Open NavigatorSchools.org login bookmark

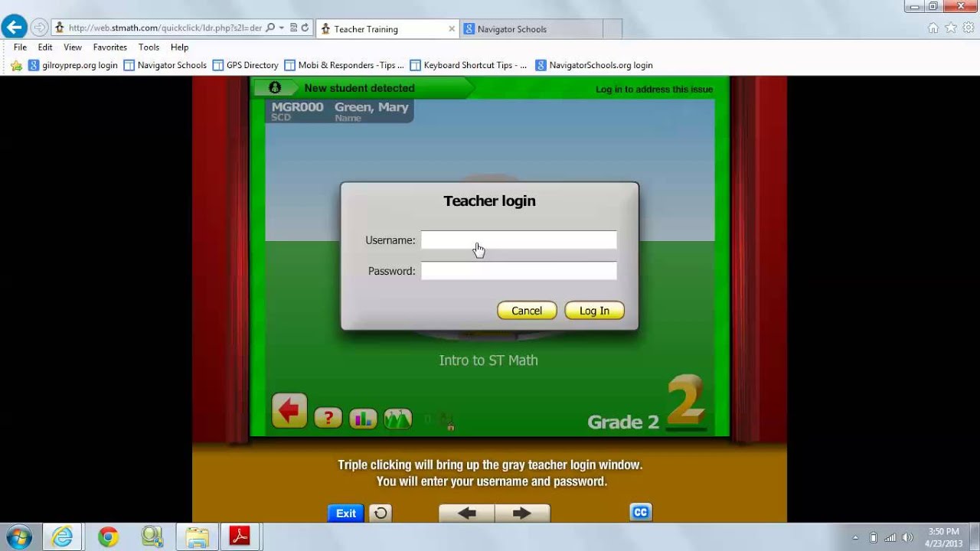click(594, 65)
